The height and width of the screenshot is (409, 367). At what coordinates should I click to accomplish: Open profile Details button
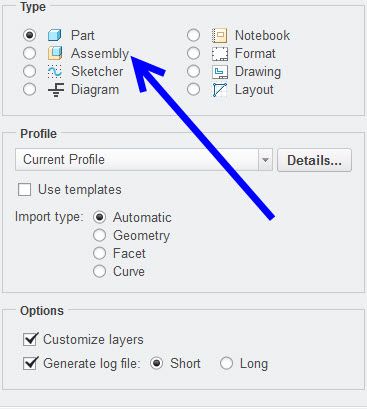314,160
